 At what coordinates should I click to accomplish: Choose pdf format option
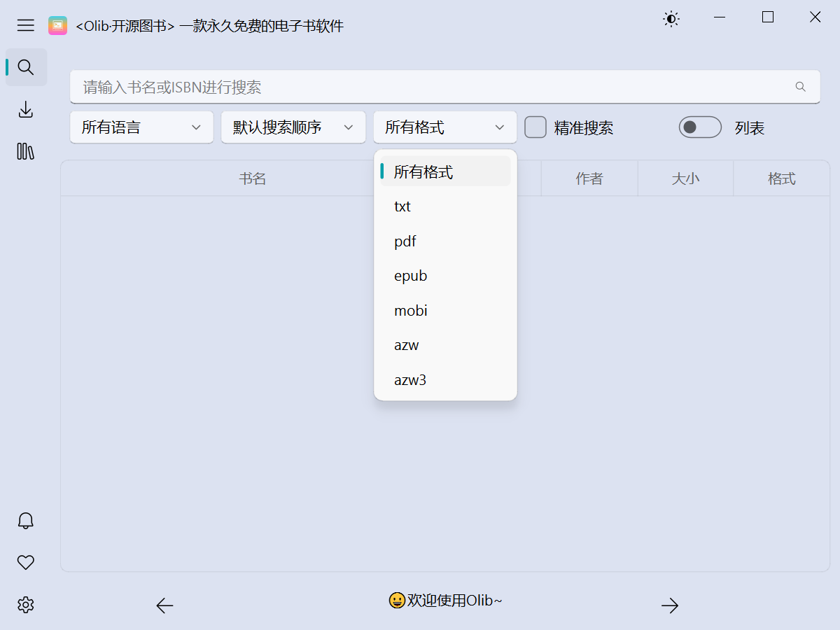(x=445, y=241)
